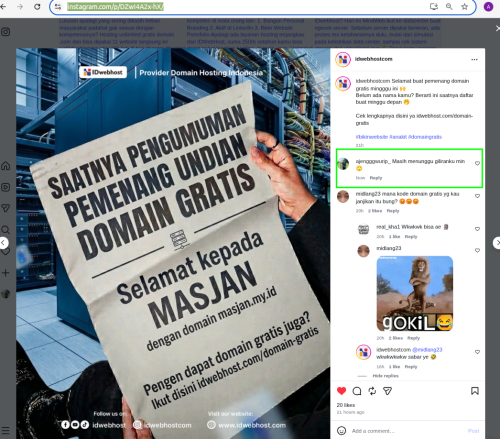Viewport: 500px width, 439px height.
Task: Open @midlang23 mention in reply
Action: pos(427,350)
